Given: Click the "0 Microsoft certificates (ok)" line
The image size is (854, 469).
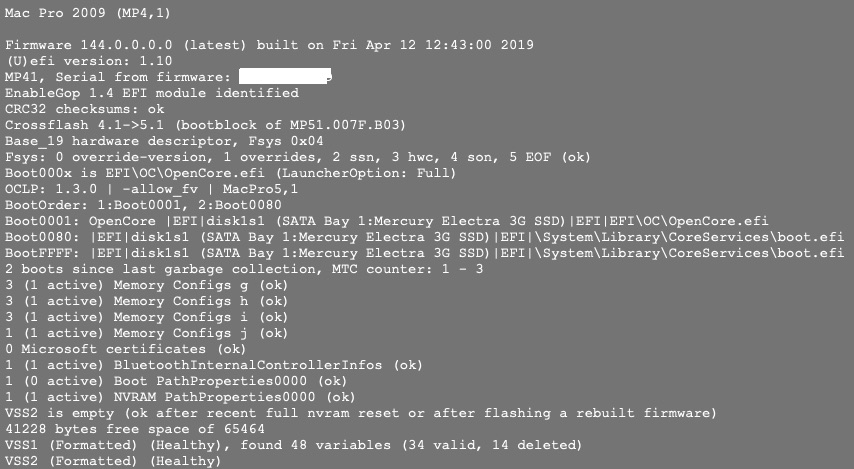Looking at the screenshot, I should pos(126,349).
